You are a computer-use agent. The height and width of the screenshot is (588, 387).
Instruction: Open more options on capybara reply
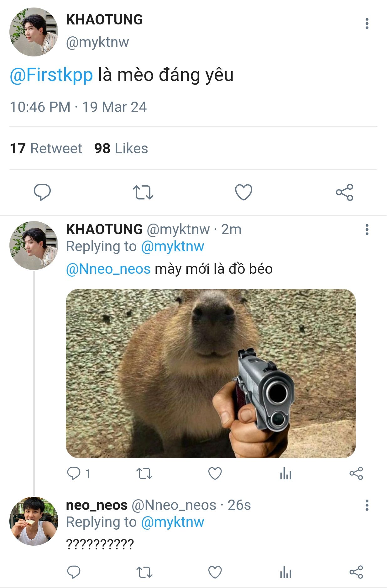click(x=367, y=230)
